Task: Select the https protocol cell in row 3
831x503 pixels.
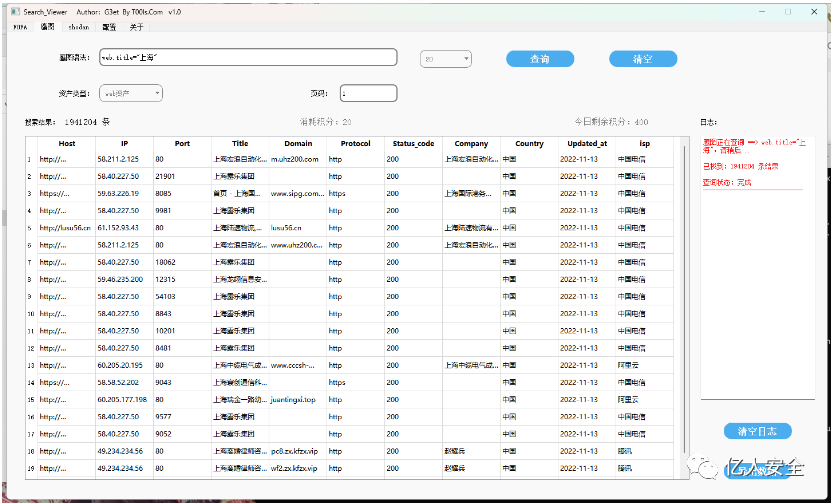Action: point(356,193)
